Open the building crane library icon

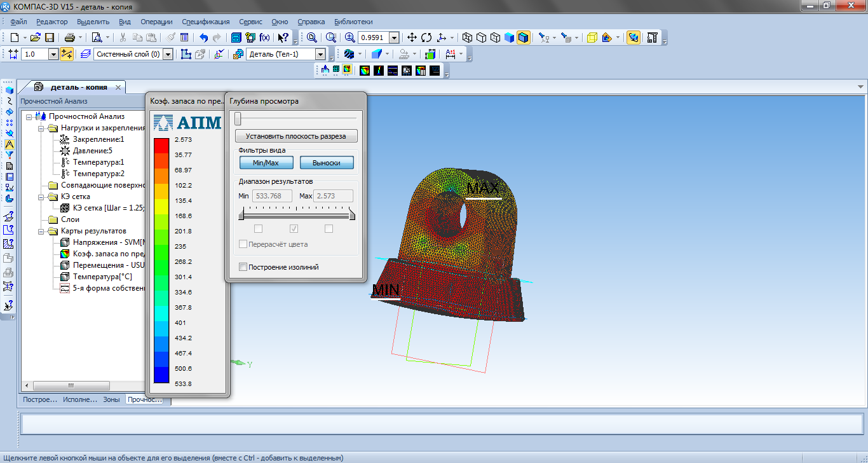click(x=652, y=38)
